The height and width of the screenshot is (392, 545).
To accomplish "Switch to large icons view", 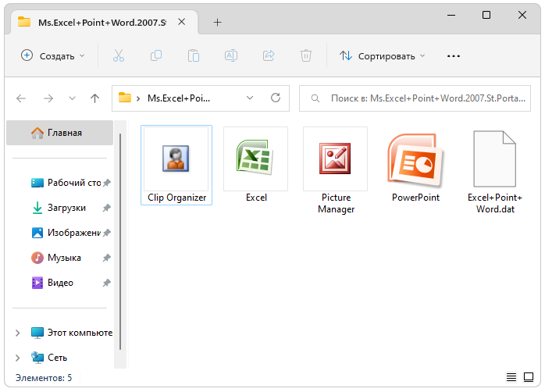I will (529, 377).
